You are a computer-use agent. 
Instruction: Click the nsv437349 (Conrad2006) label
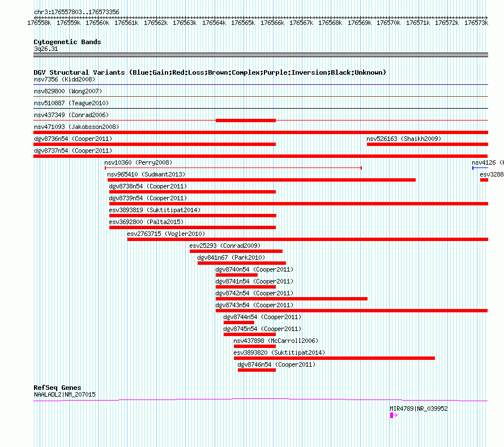click(x=71, y=115)
